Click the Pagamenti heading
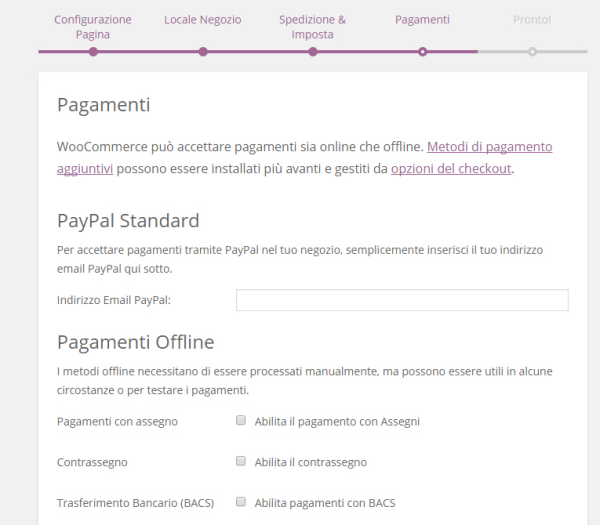The height and width of the screenshot is (525, 600). 103,104
